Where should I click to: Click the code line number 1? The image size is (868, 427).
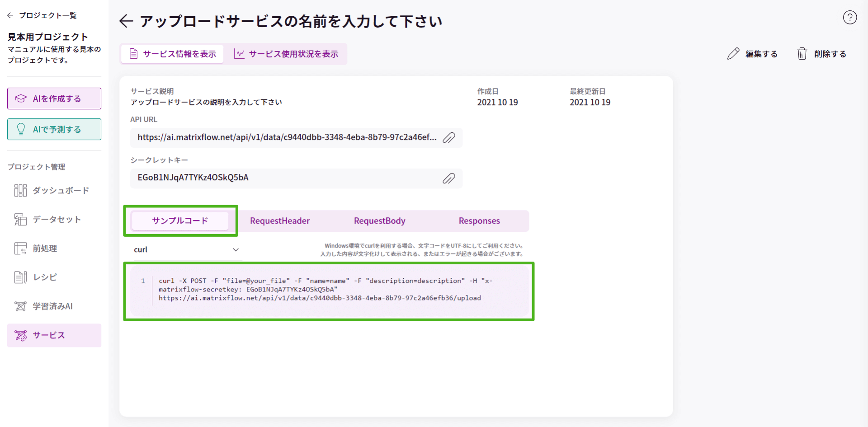click(x=143, y=281)
